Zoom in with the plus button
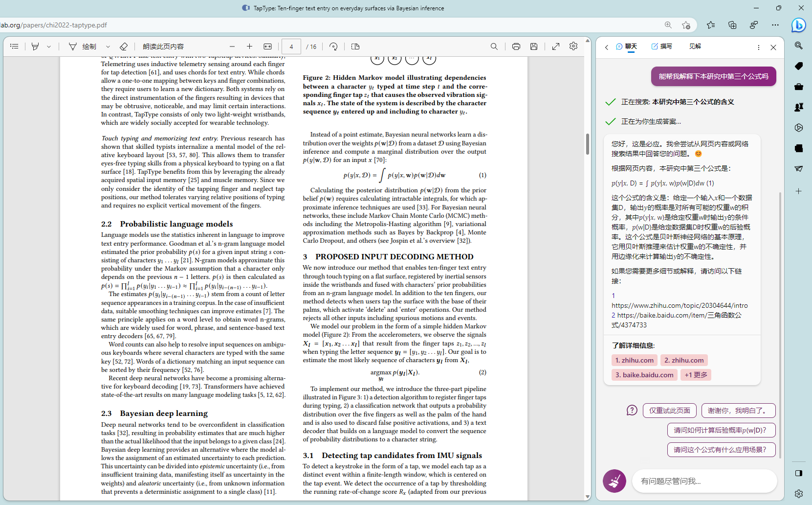This screenshot has height=505, width=812. tap(249, 46)
